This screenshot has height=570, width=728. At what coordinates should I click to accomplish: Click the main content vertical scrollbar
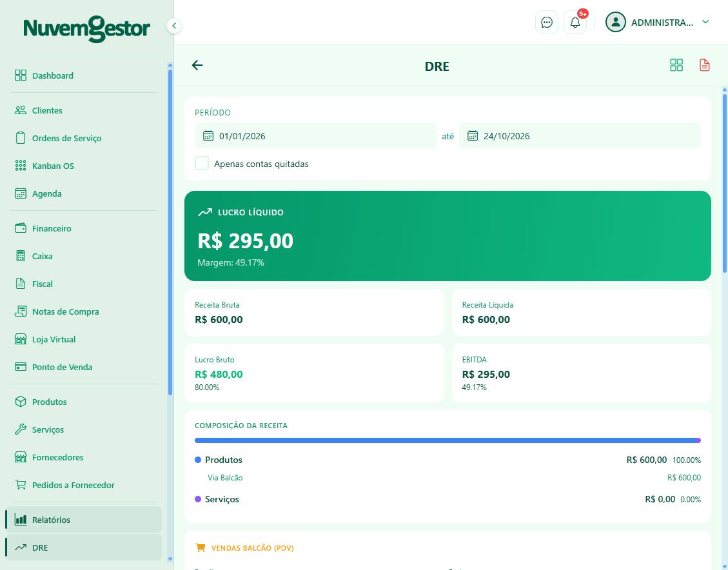pyautogui.click(x=725, y=183)
